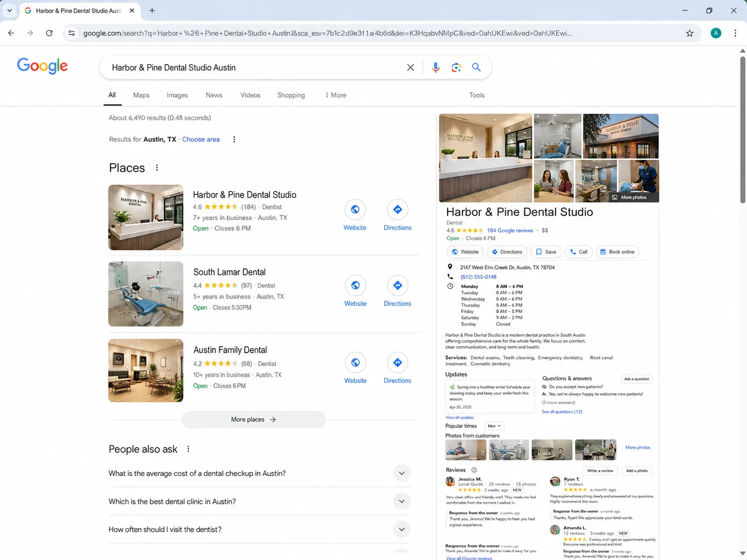Click the Call button in the knowledge panel

click(x=578, y=252)
